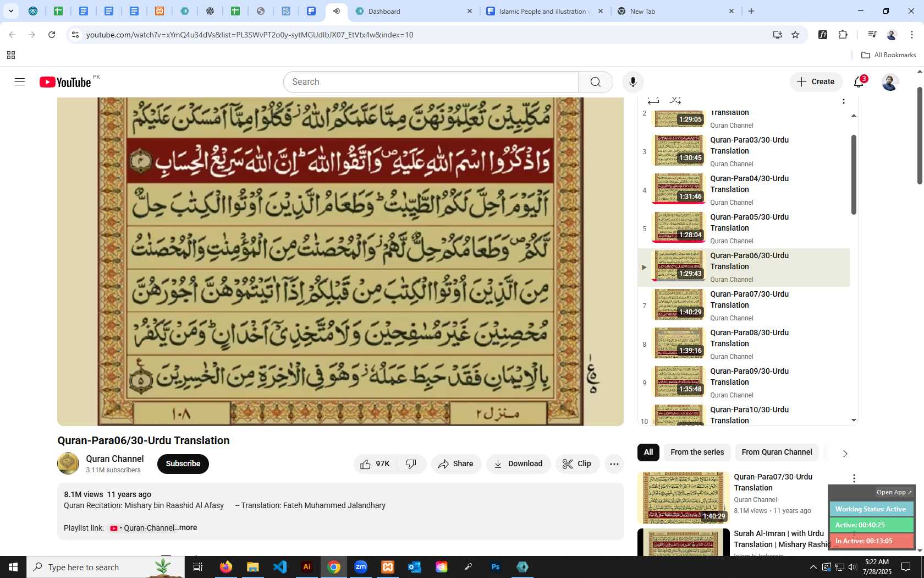Open Photoshop from taskbar

click(496, 567)
